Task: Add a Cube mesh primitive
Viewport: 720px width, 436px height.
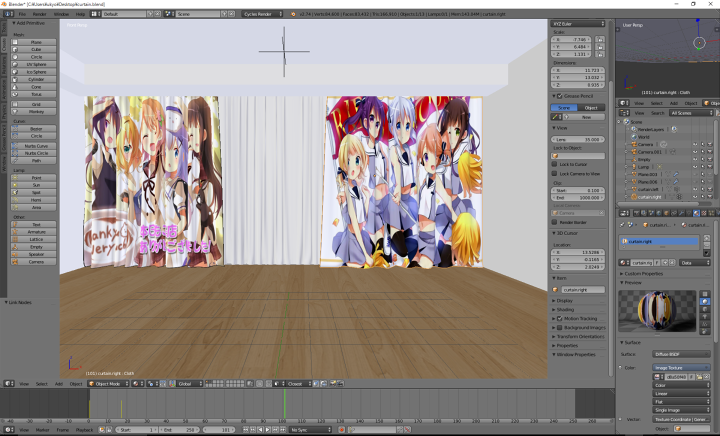Action: (34, 49)
